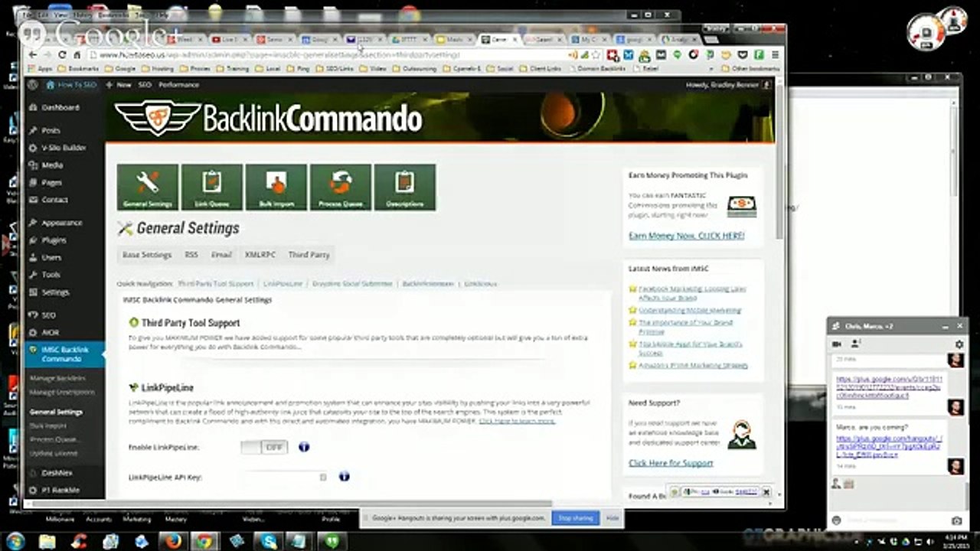Open IMSC Backlink Commando menu

pos(64,354)
